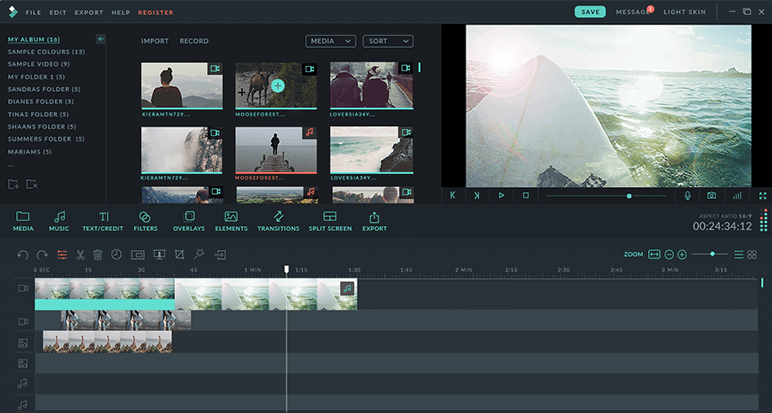Switch the timeline to grid view
The height and width of the screenshot is (413, 772).
tap(752, 254)
